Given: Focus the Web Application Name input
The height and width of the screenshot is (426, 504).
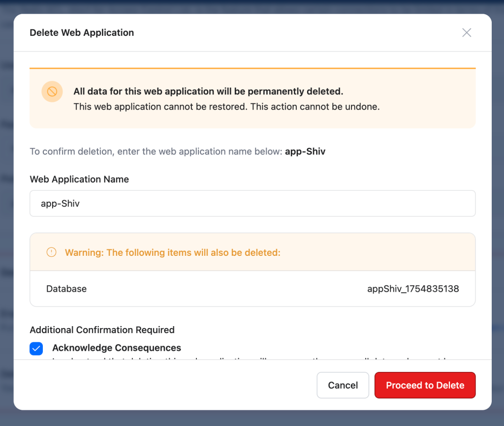Looking at the screenshot, I should click(252, 203).
